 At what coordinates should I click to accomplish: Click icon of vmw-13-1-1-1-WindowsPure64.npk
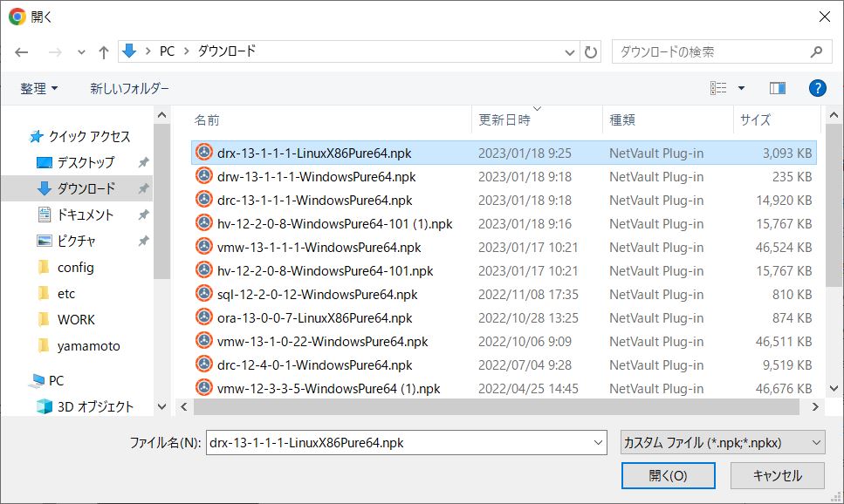click(204, 247)
